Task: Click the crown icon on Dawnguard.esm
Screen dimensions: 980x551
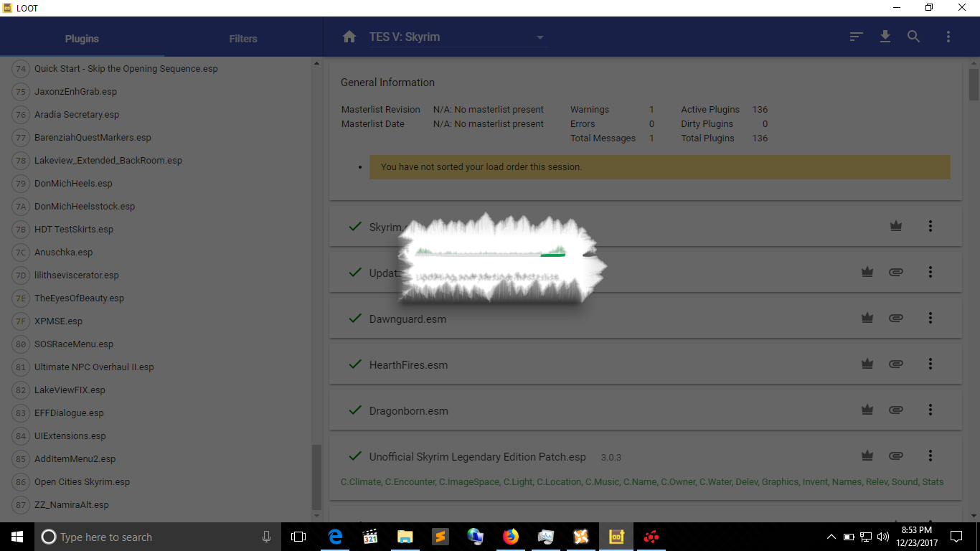Action: (867, 318)
